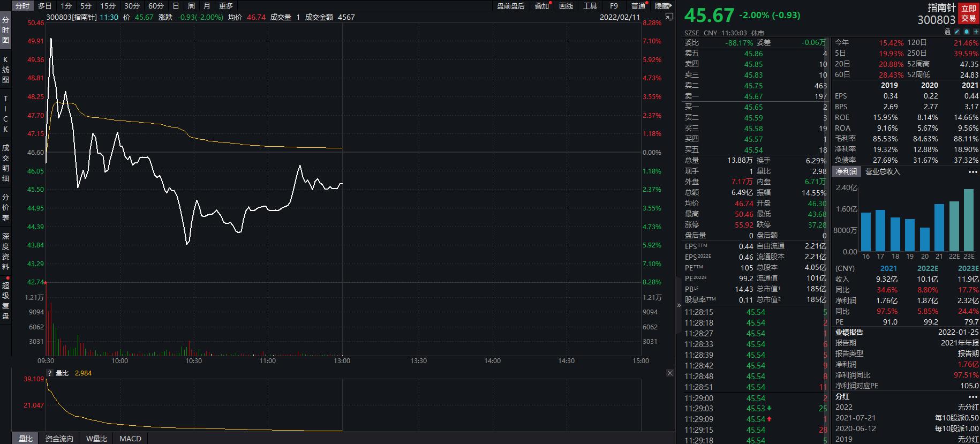Select the W量比 indicator tab
This screenshot has width=980, height=444.
[96, 439]
